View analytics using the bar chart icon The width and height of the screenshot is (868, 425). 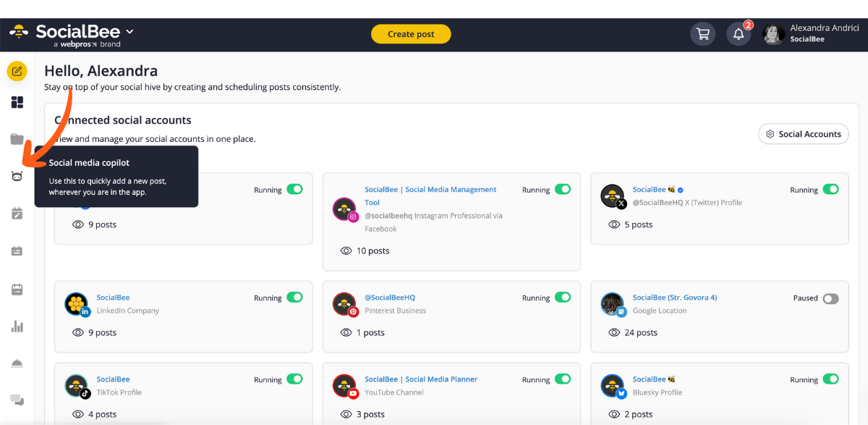point(17,327)
